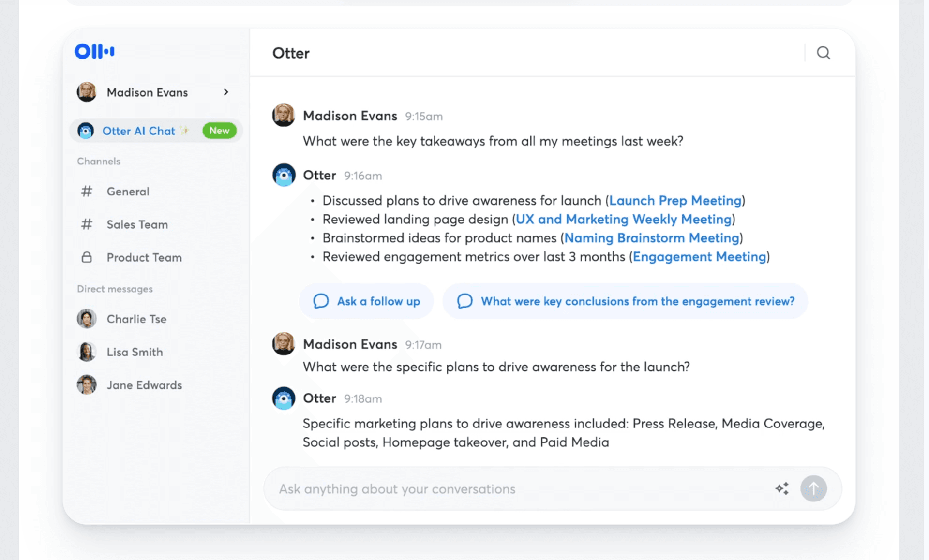The height and width of the screenshot is (560, 929).
Task: Click the Otter AI Chat robot icon
Action: click(86, 131)
